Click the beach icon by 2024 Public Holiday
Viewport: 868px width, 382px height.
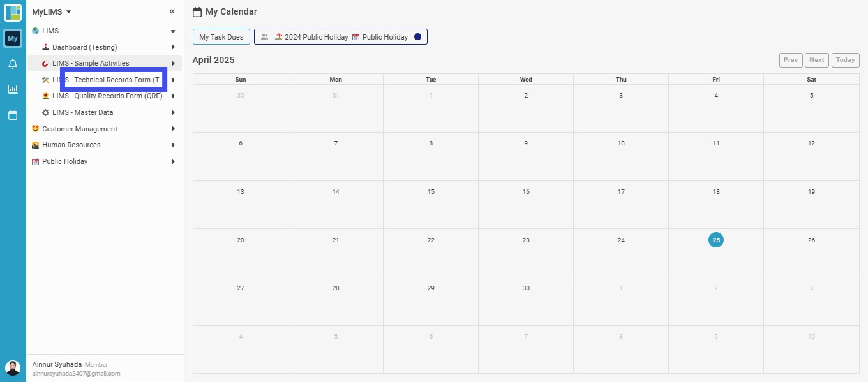(279, 37)
